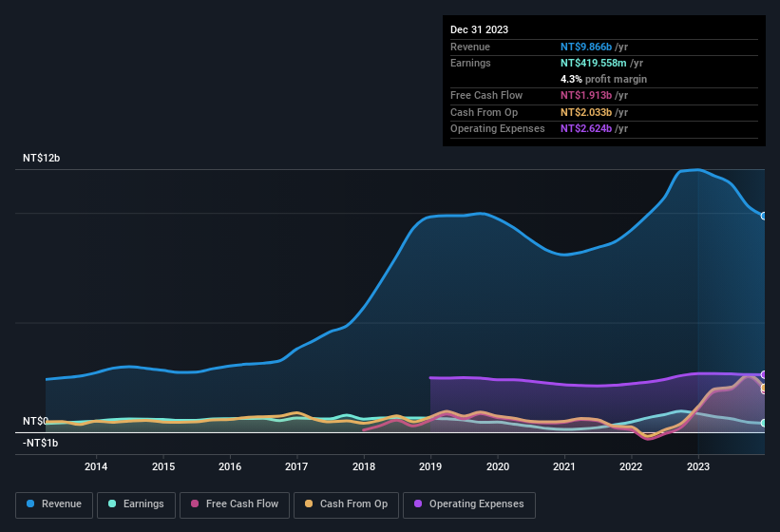Select the 2023 x-axis label

[698, 466]
